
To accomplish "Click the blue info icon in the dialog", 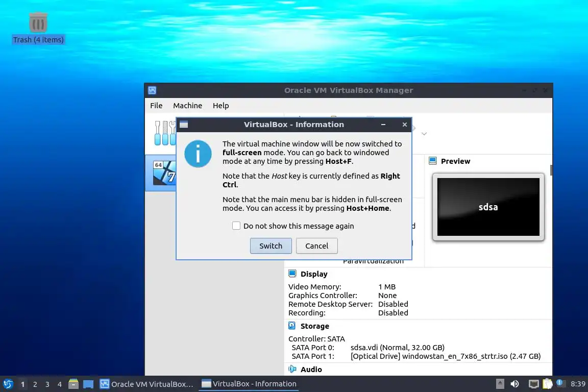I will pos(198,154).
